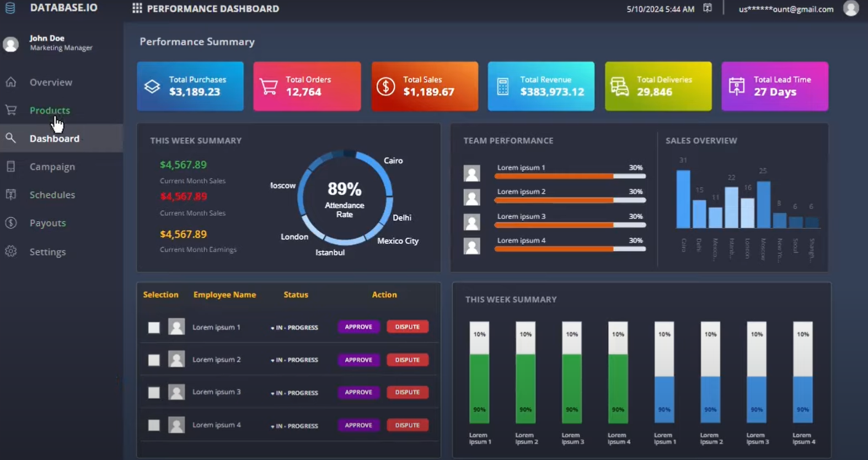
Task: Open the user avatar in top right
Action: point(851,8)
